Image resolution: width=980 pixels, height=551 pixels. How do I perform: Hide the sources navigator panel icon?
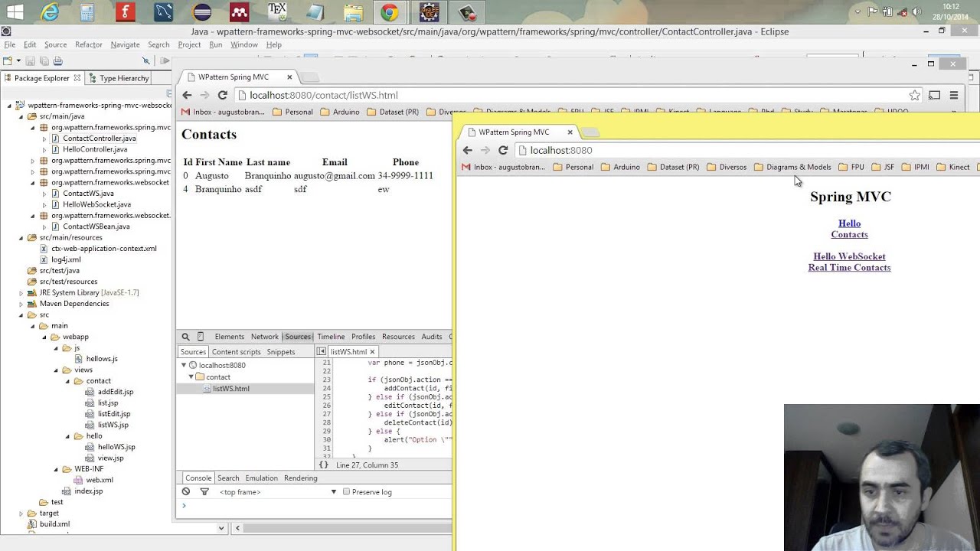(x=322, y=352)
